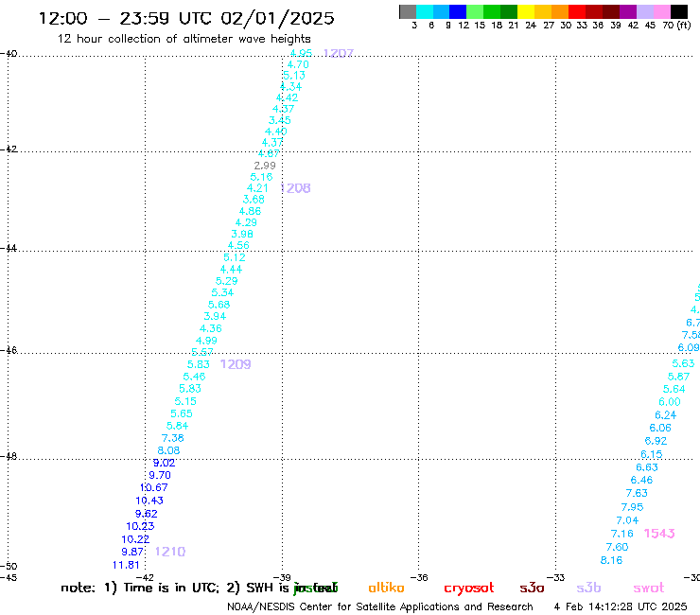Click the wave height value '3.68'
This screenshot has height=615, width=700.
pos(254,200)
